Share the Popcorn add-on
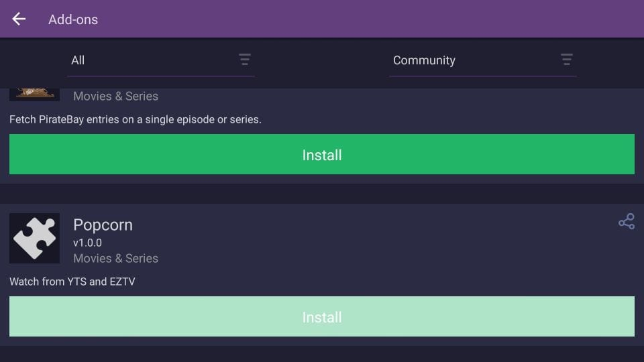This screenshot has width=644, height=362. click(627, 222)
